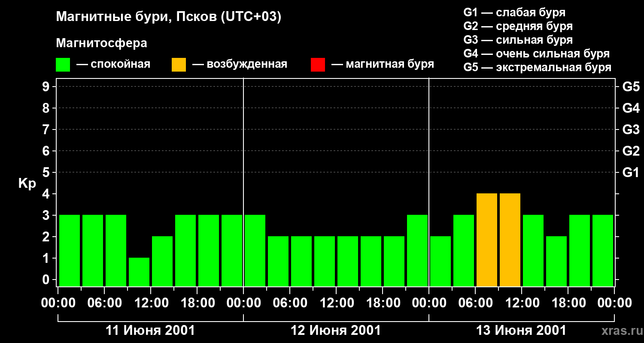Click the 'Магнитосфера' legend heading
644x343 pixels.
[x=101, y=43]
